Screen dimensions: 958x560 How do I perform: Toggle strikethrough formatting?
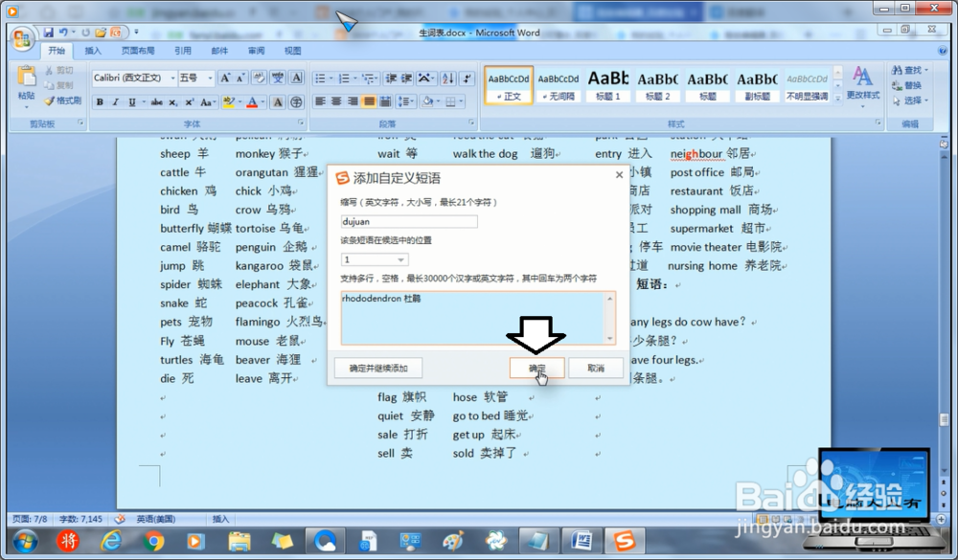point(157,102)
